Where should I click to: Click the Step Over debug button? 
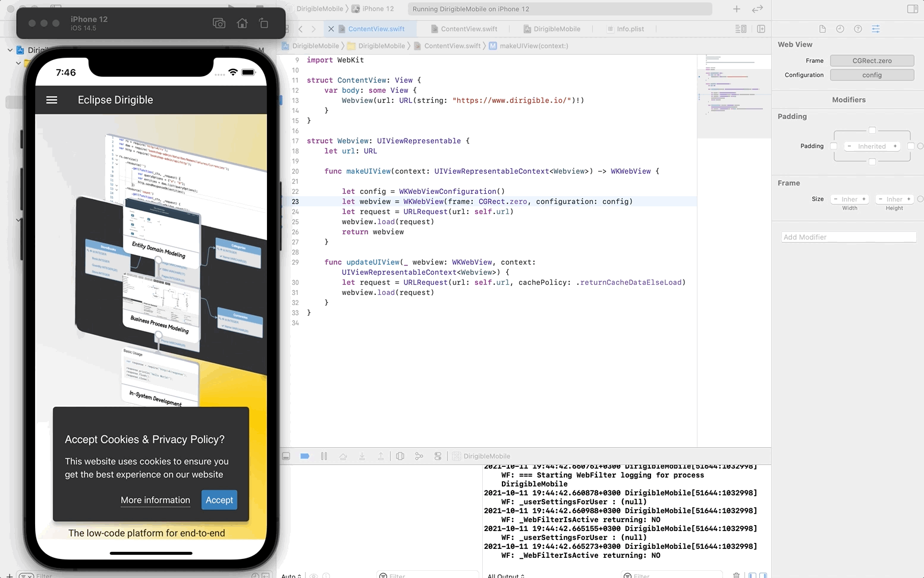point(343,456)
